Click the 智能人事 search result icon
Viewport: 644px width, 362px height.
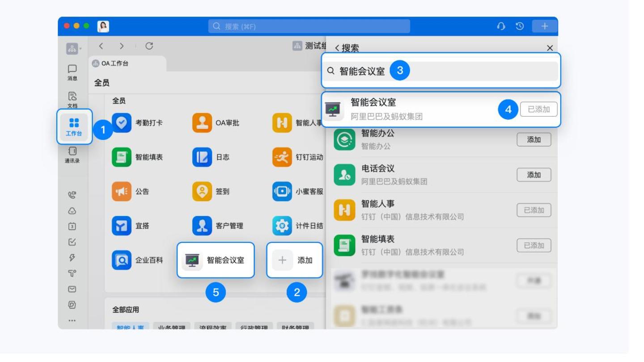(x=344, y=210)
